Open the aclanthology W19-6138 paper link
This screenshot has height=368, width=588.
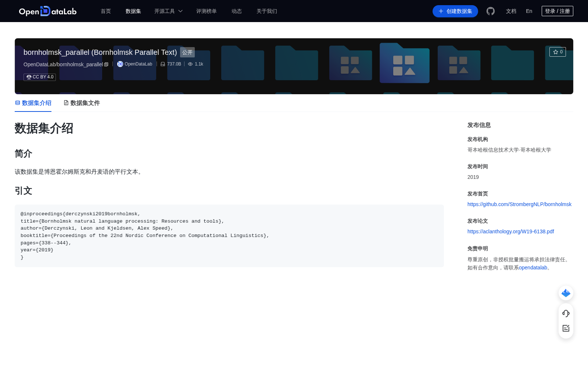pyautogui.click(x=510, y=231)
